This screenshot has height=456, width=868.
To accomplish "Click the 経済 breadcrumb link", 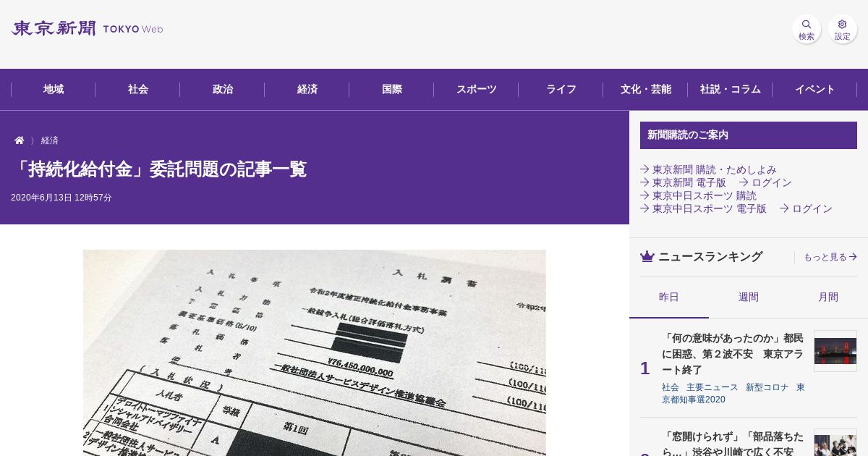I will [50, 140].
